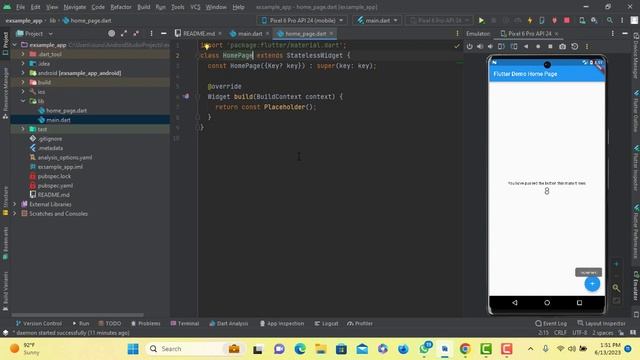Trigger Flutter hot reload lightning icon

click(530, 20)
